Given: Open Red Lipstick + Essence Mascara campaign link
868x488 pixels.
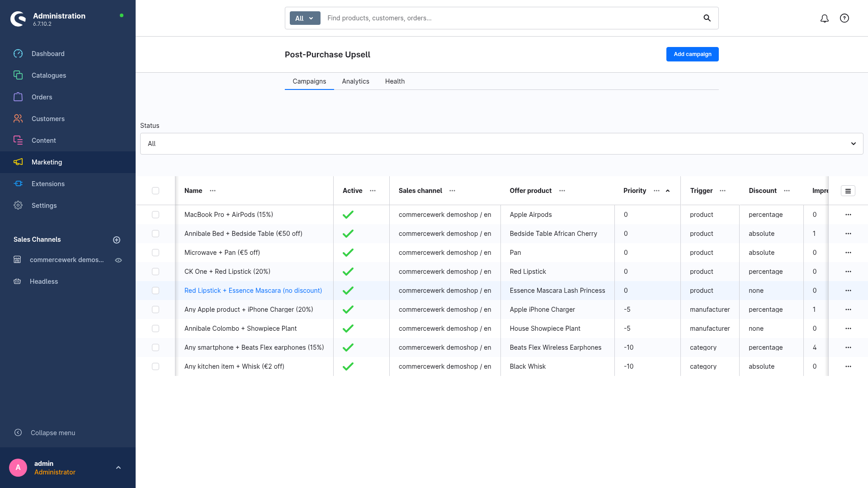Looking at the screenshot, I should point(253,291).
